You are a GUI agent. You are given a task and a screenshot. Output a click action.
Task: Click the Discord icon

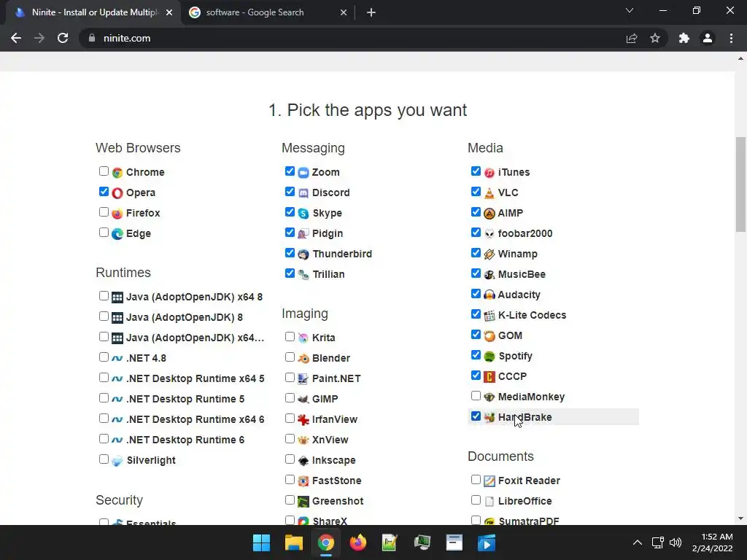pos(303,192)
